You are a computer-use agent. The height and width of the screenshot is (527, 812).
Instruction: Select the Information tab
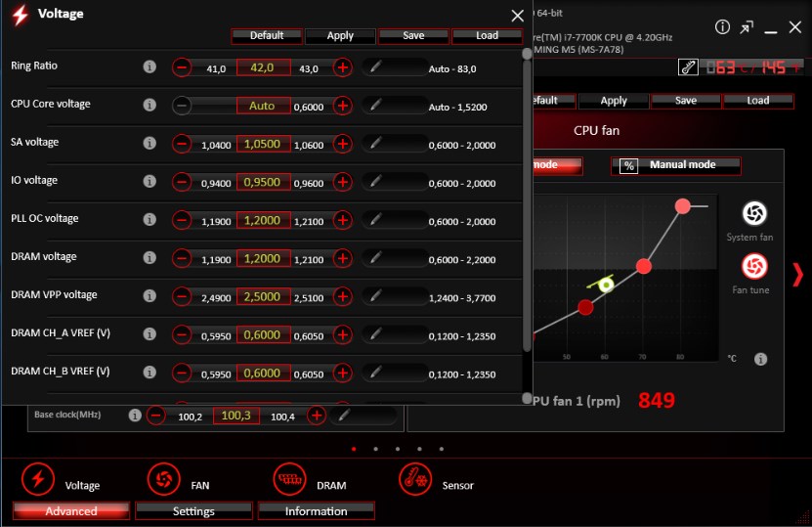[x=316, y=511]
